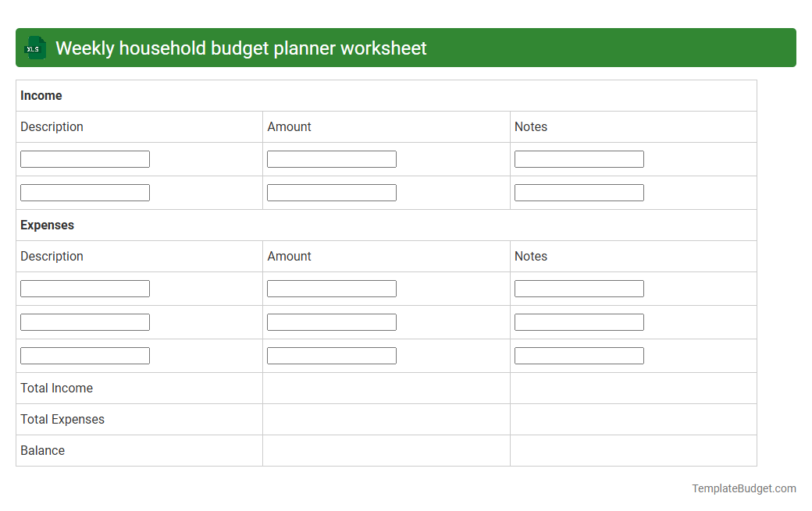Click the third expense Notes input field

pos(579,355)
